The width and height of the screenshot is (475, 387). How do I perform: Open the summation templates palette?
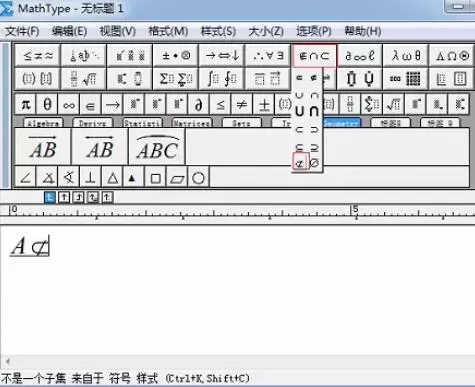[176, 79]
